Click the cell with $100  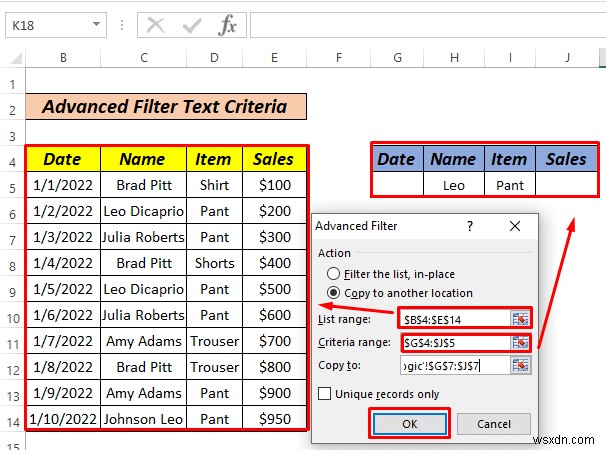tap(274, 185)
